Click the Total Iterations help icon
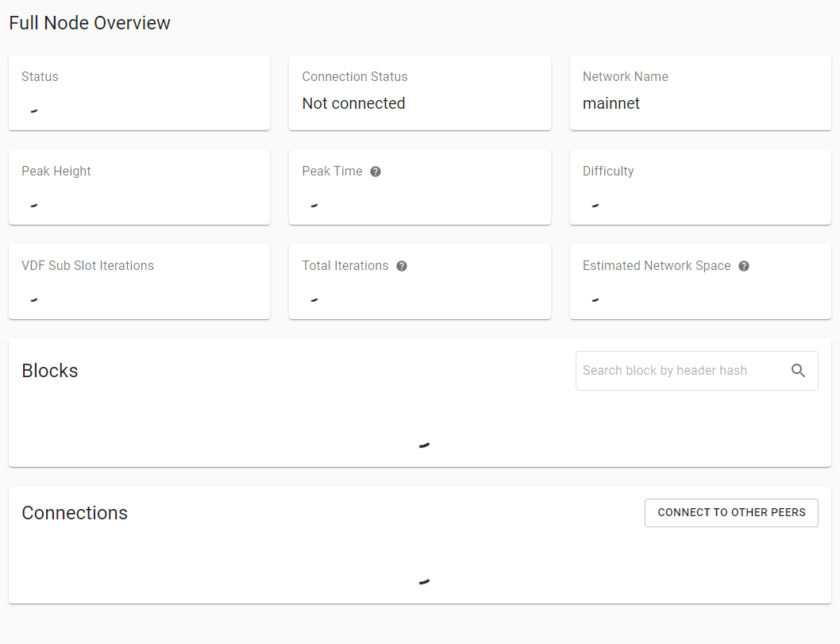 [x=402, y=266]
